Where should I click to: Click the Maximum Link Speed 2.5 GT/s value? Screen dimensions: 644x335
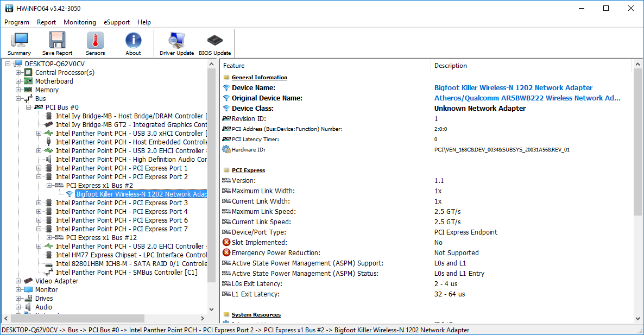pyautogui.click(x=447, y=211)
